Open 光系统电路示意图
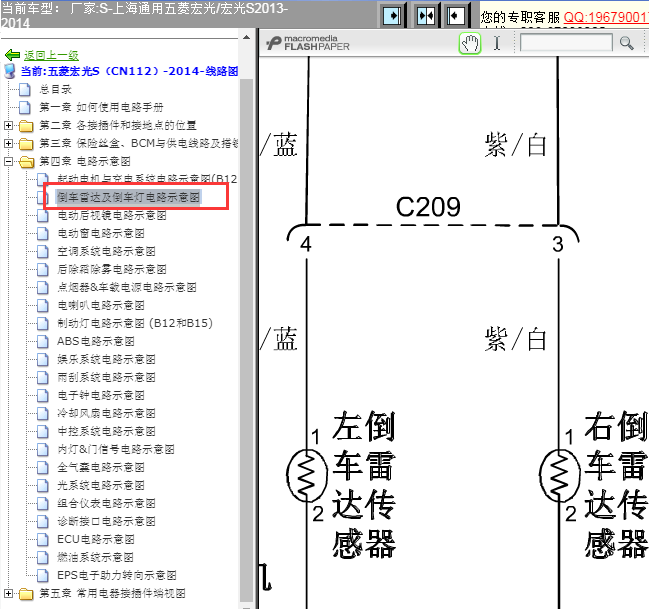The width and height of the screenshot is (649, 609). (101, 485)
